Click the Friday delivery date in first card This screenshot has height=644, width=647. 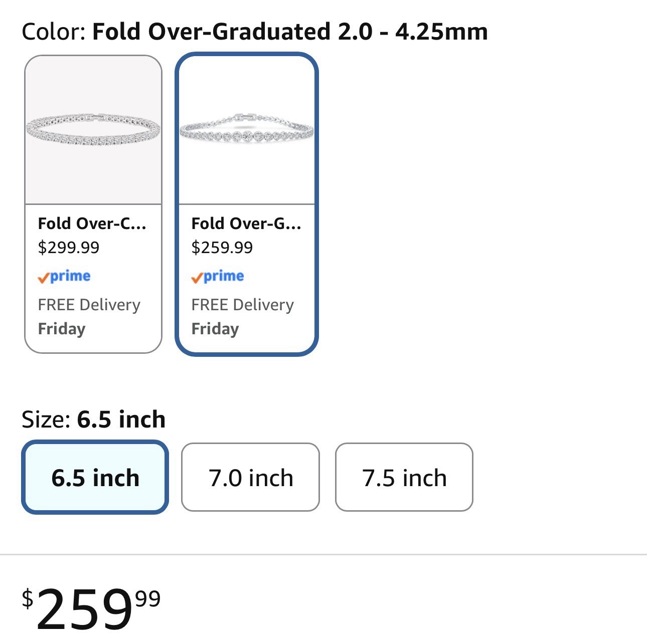62,329
